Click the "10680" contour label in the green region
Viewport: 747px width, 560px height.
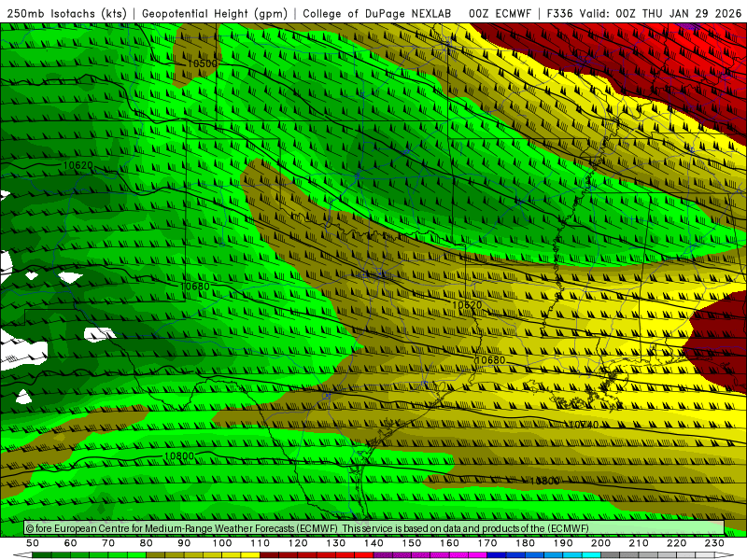(195, 287)
